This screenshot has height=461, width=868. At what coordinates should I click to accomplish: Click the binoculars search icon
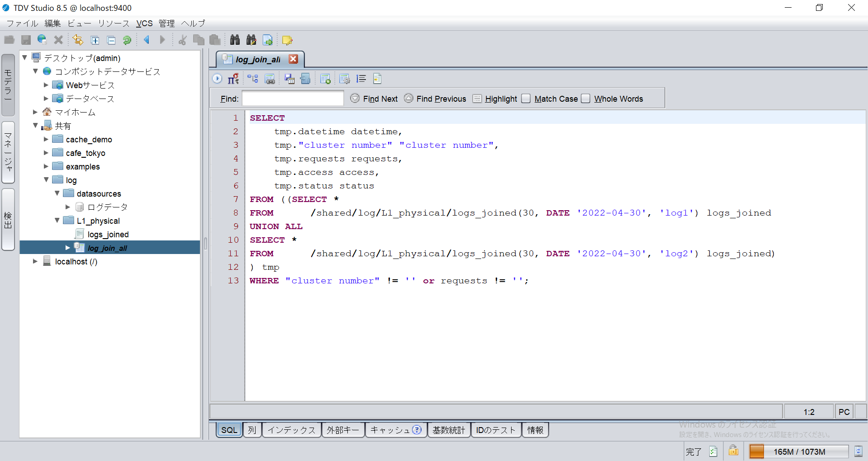tap(235, 40)
